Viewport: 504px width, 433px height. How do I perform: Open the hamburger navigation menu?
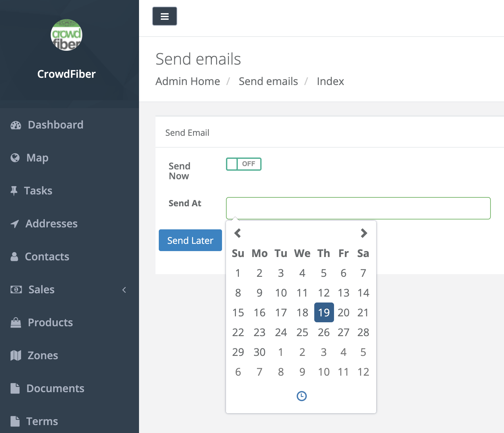[x=164, y=16]
